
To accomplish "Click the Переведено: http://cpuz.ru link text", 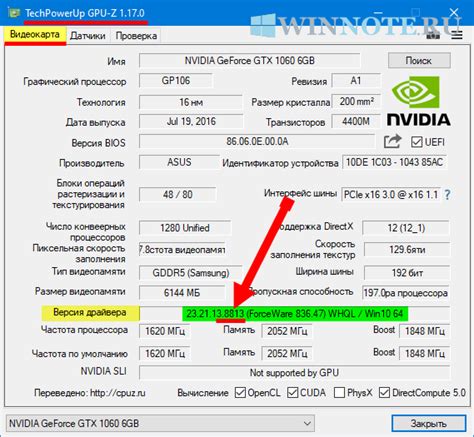I will point(90,393).
